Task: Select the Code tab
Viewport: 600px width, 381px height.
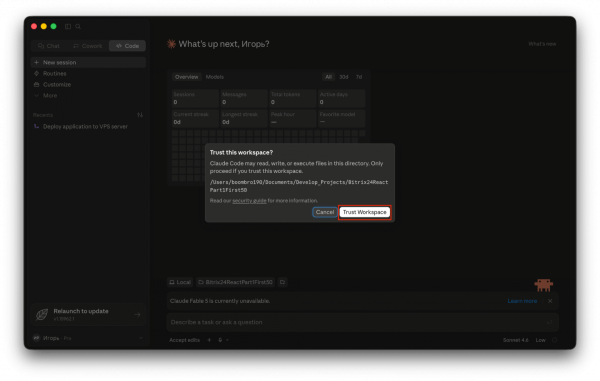Action: (x=127, y=46)
